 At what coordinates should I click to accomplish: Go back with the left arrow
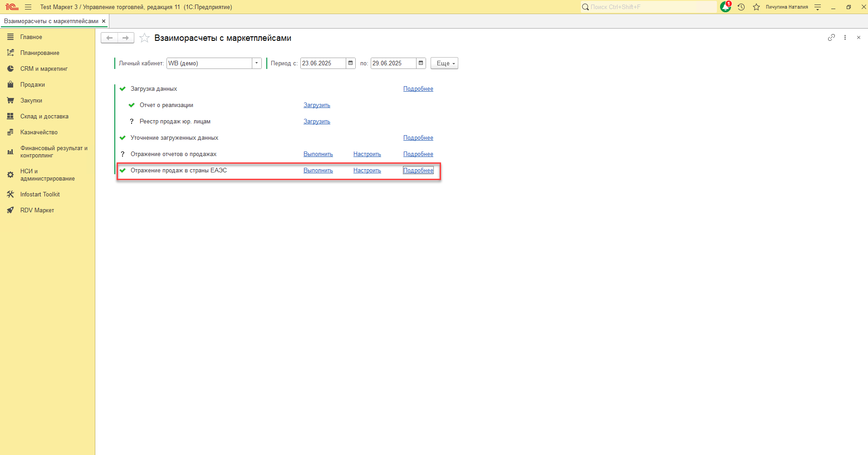coord(109,38)
